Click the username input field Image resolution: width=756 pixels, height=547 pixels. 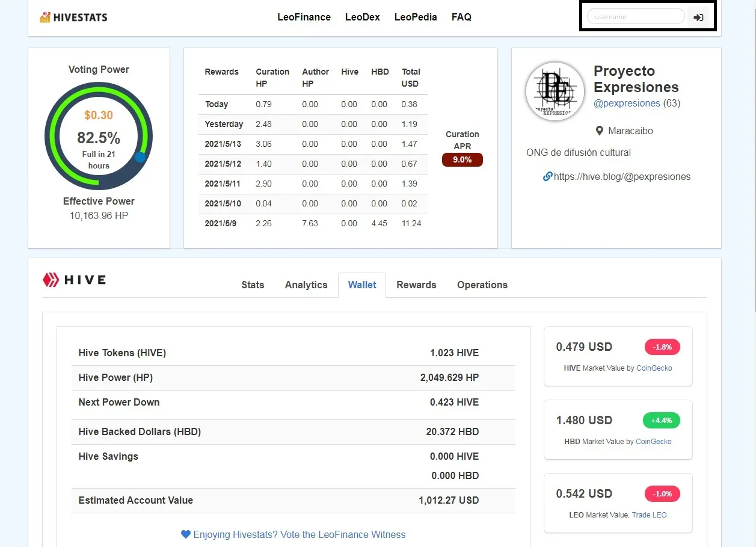pyautogui.click(x=636, y=17)
